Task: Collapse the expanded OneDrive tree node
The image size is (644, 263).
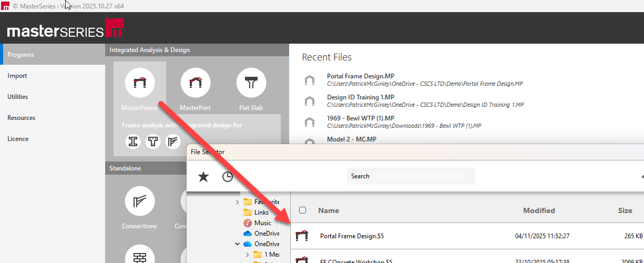Action: click(x=238, y=244)
